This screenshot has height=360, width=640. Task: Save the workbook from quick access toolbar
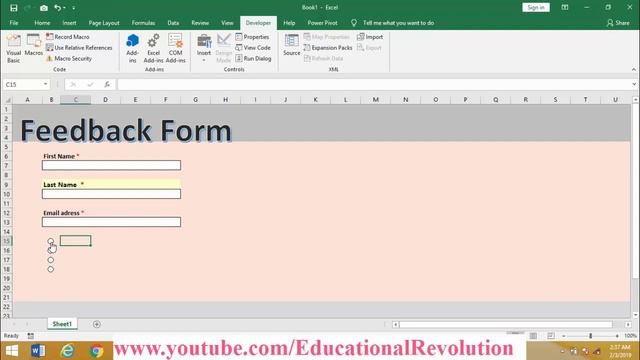tap(13, 8)
